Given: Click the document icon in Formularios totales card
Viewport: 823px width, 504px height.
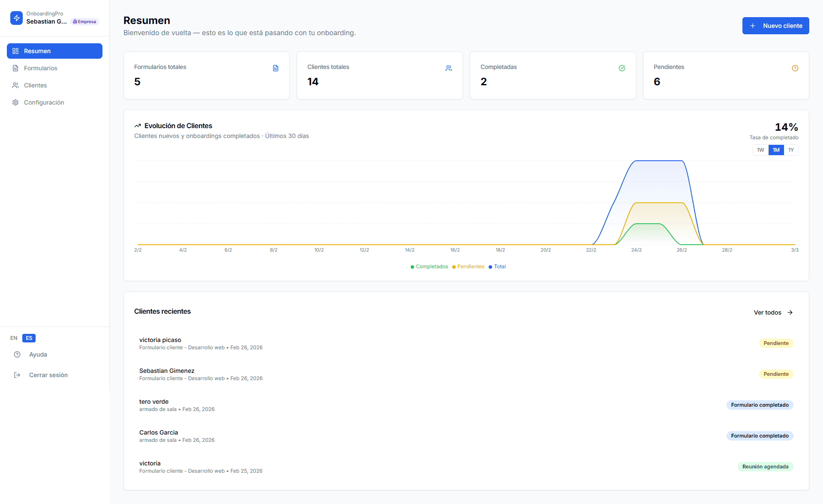Looking at the screenshot, I should pos(276,68).
